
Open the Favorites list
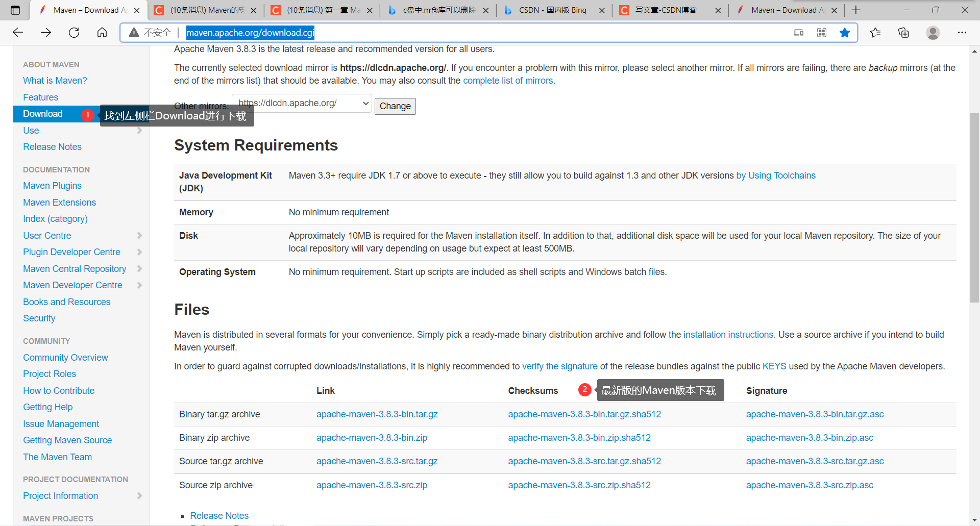876,33
